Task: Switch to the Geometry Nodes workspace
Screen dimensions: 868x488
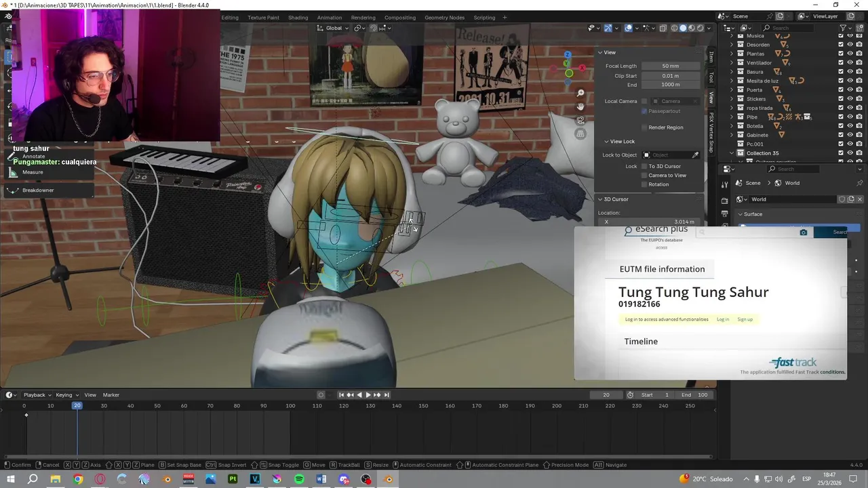Action: pyautogui.click(x=445, y=18)
